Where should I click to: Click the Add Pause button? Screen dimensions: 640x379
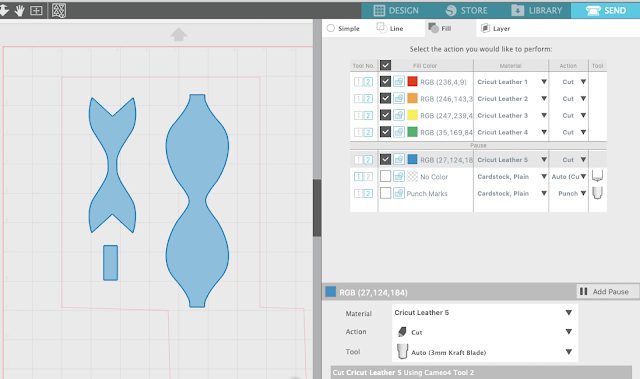(x=606, y=291)
